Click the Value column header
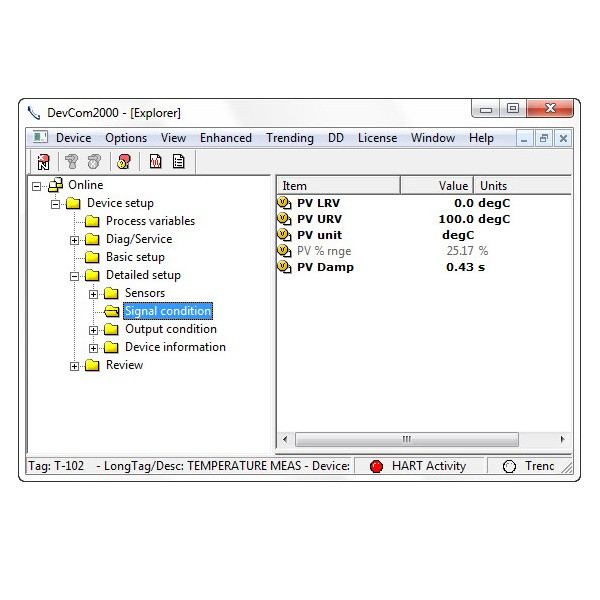Image resolution: width=600 pixels, height=600 pixels. pos(437,186)
